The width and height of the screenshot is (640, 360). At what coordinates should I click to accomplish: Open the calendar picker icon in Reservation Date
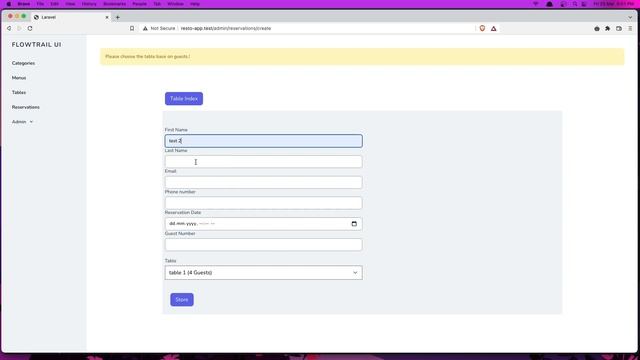tap(354, 224)
